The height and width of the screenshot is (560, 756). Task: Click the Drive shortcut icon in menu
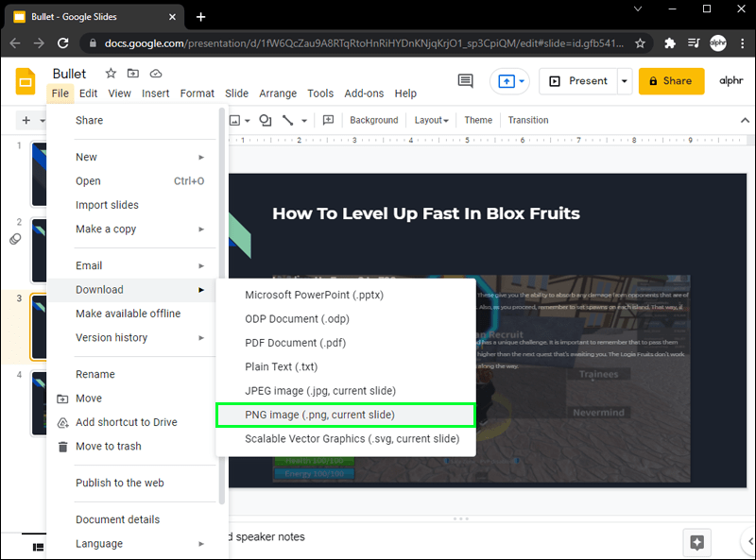click(x=62, y=423)
